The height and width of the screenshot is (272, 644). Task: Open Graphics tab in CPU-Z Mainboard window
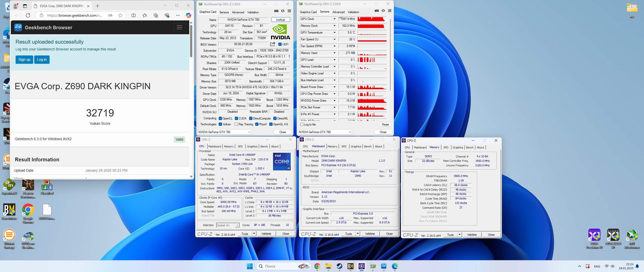356,146
